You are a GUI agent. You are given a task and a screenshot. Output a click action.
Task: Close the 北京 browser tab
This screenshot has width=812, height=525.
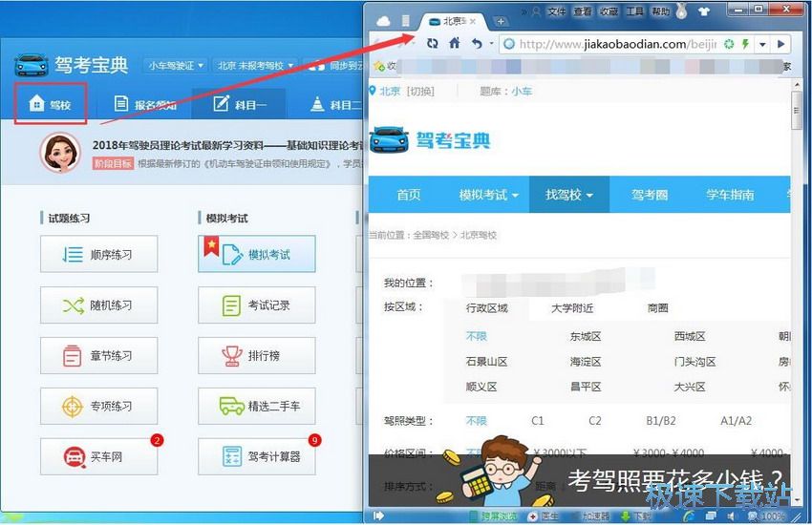click(472, 22)
